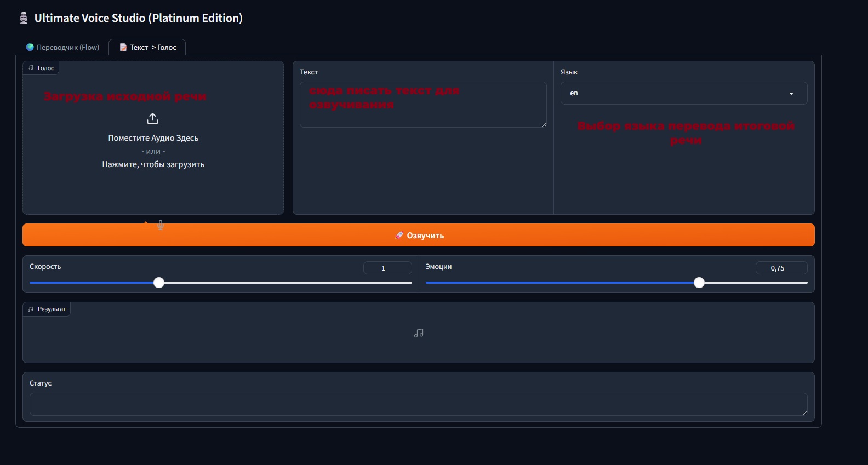Click the Эмоции numeric value box showing 0,75

781,268
